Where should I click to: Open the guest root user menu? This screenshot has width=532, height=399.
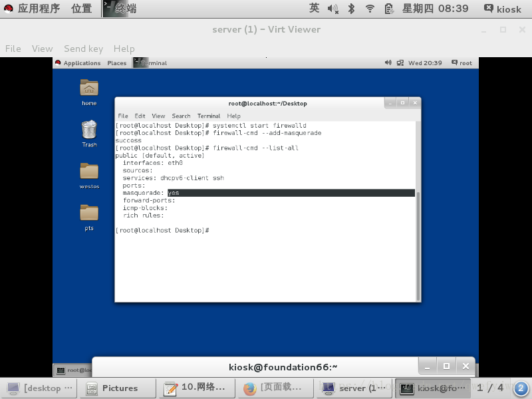pyautogui.click(x=462, y=63)
